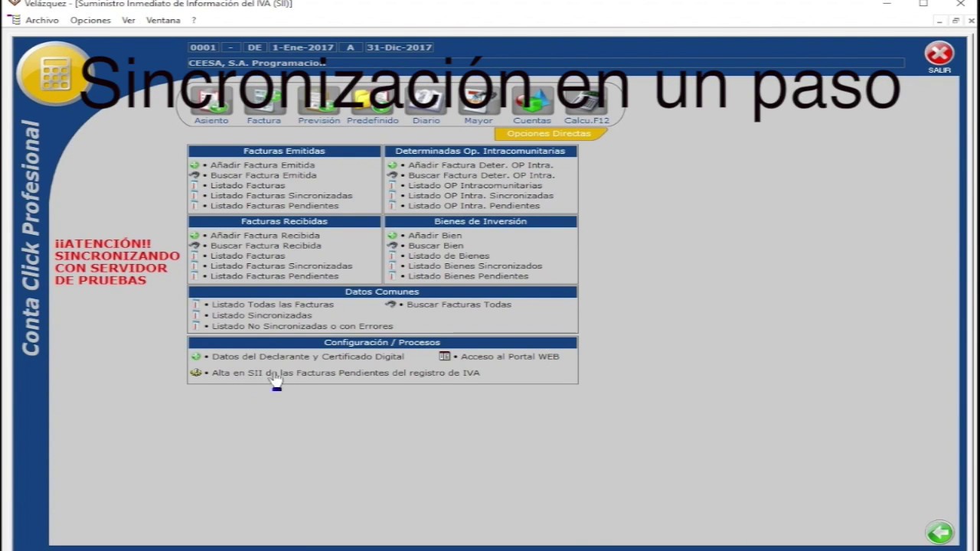Click Acceso al Portal WEB

pos(510,357)
